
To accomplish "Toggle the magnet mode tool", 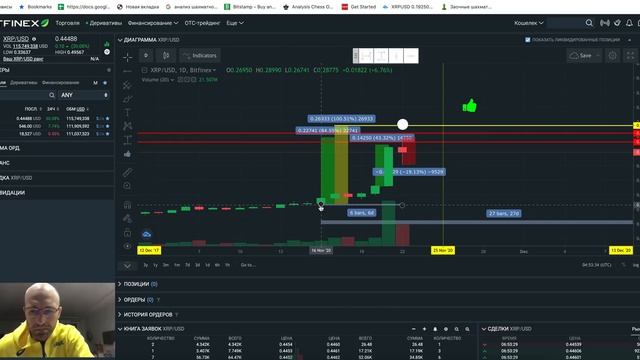I will click(127, 205).
